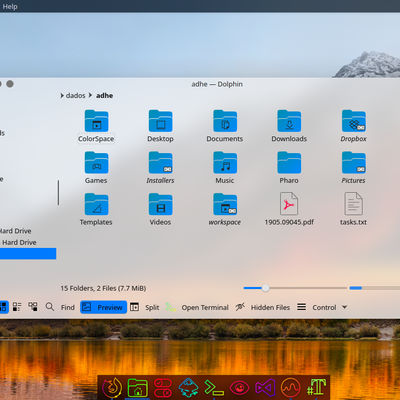Toggle the Preview button off

103,307
